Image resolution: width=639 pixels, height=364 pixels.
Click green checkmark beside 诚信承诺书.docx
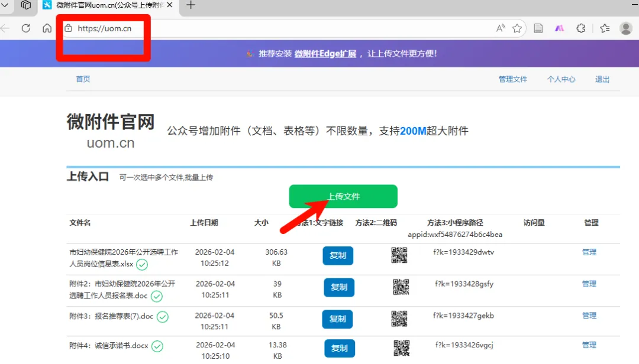[x=157, y=346]
